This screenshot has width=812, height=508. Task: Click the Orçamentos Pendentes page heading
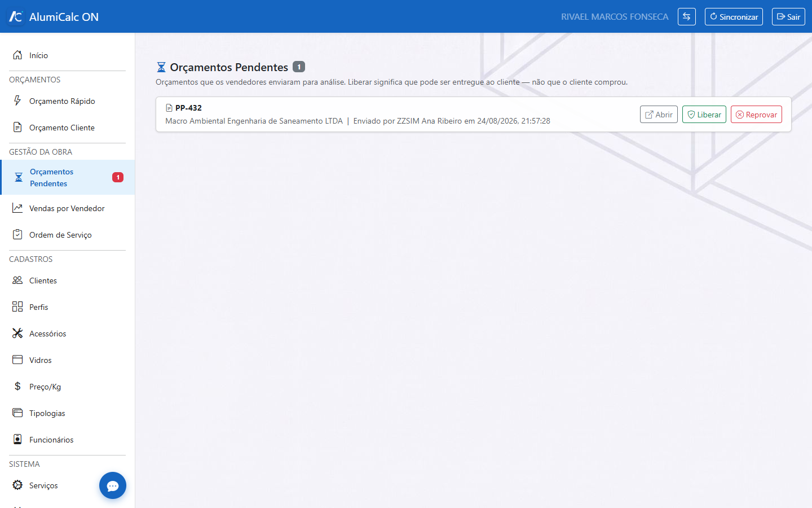click(229, 67)
